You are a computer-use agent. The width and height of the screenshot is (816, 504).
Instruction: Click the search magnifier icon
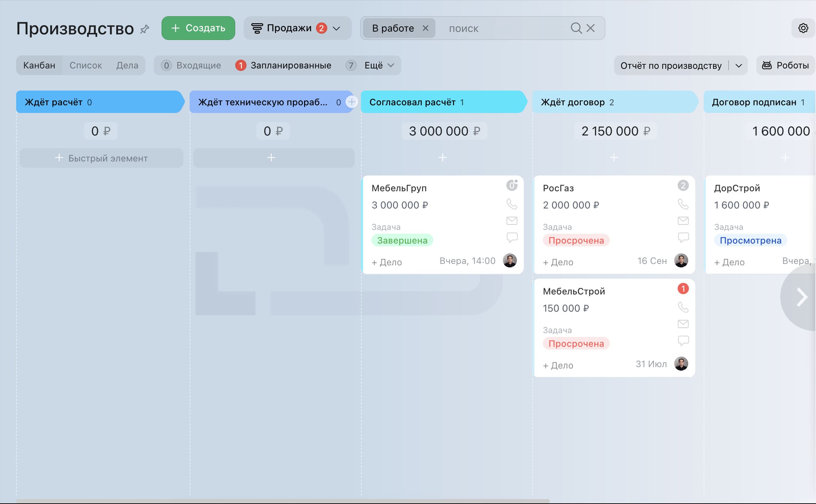pos(576,28)
